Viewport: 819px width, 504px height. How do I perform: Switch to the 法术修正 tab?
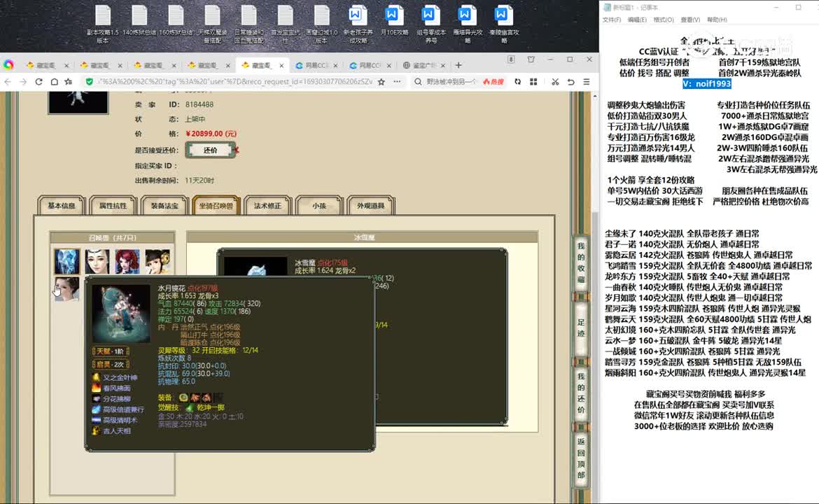click(267, 206)
